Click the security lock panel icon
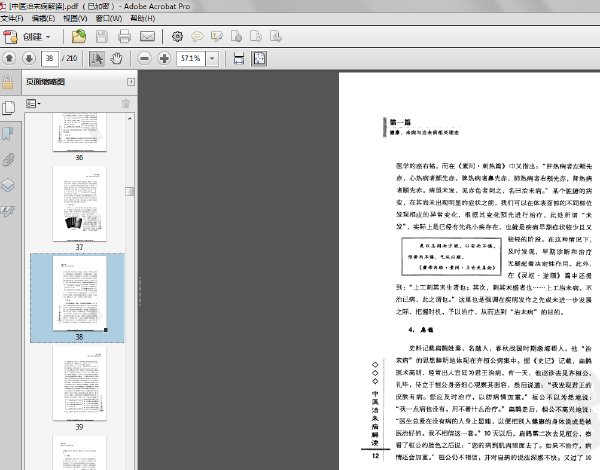600x470 pixels. coord(8,82)
